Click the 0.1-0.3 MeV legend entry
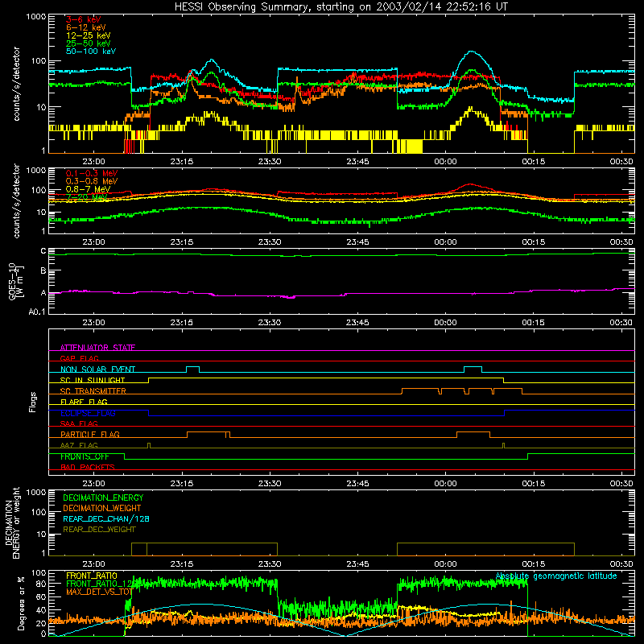Screen dimensions: 644x644 (x=92, y=173)
